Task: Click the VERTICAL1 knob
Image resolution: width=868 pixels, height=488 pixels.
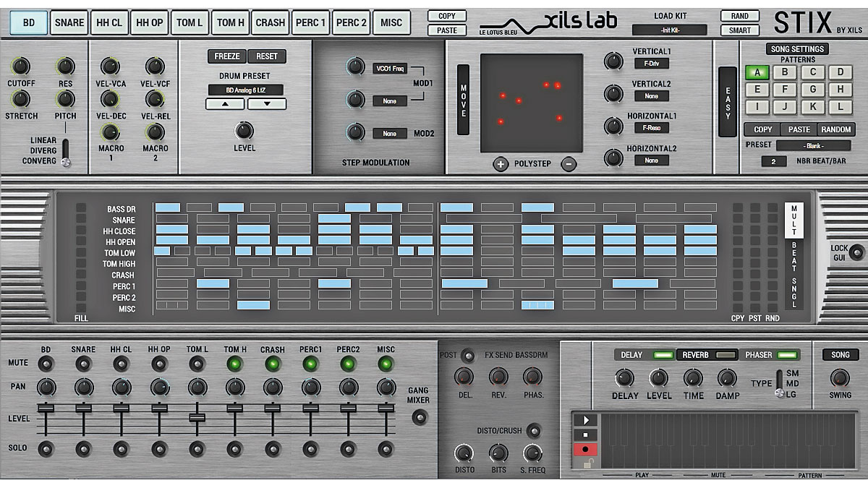Action: coord(613,62)
